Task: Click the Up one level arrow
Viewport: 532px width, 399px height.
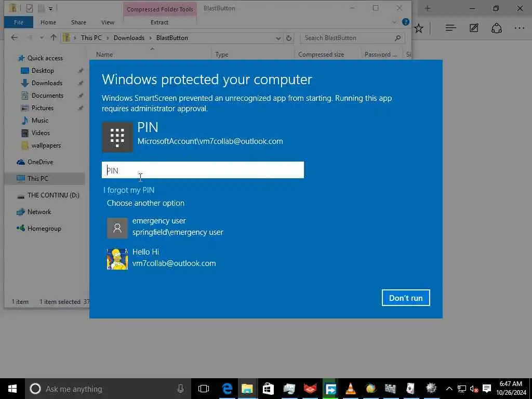Action: click(54, 37)
